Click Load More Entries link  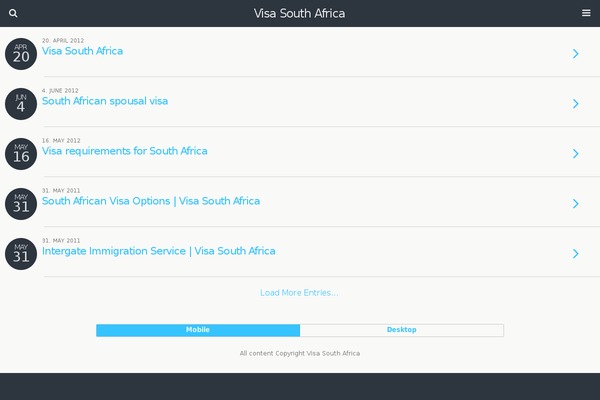pyautogui.click(x=299, y=293)
